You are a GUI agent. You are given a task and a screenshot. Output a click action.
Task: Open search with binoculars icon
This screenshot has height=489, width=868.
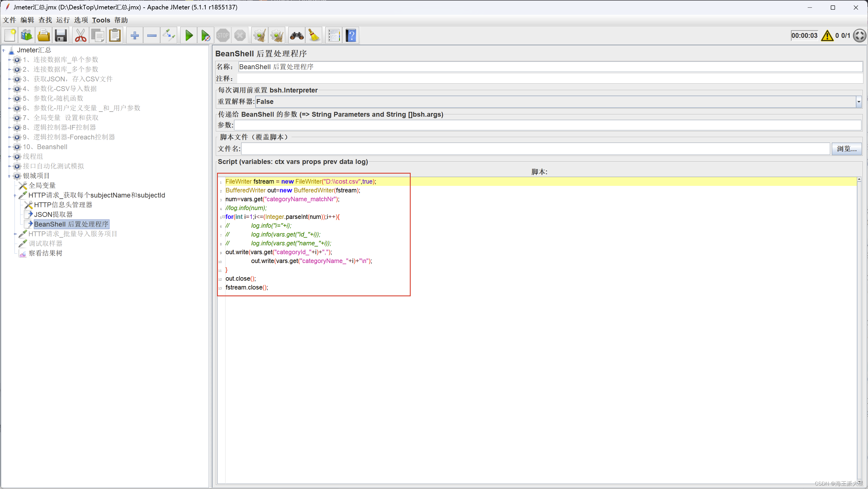[296, 35]
